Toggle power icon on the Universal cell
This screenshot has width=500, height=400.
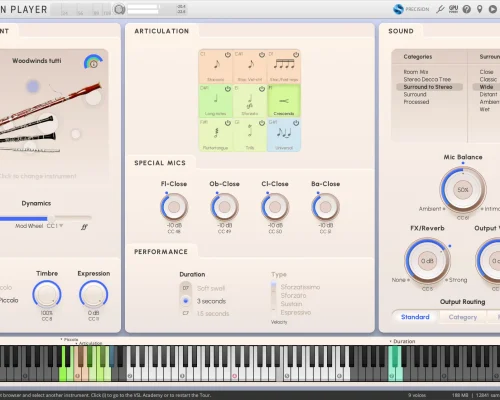click(x=296, y=123)
